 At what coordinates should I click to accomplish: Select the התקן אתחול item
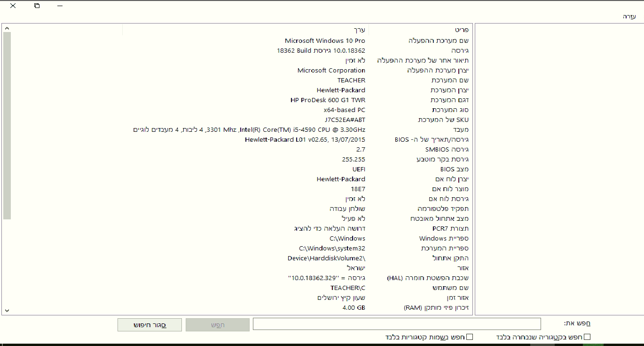point(450,258)
